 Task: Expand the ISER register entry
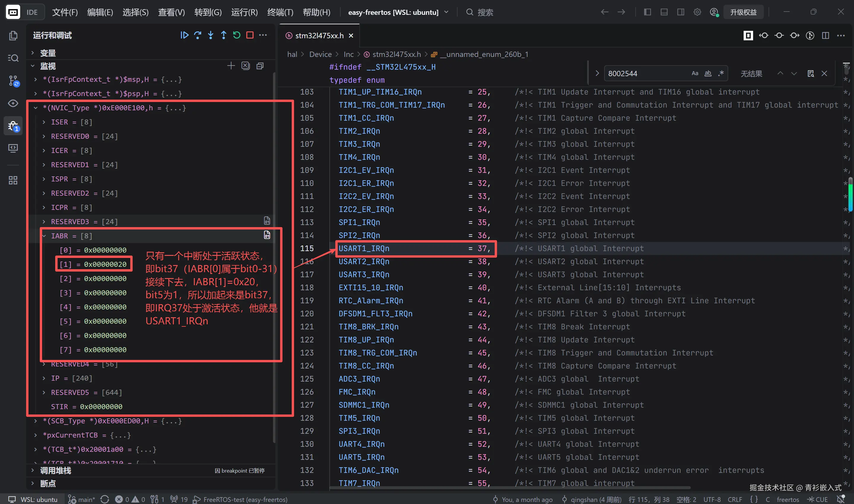point(44,122)
